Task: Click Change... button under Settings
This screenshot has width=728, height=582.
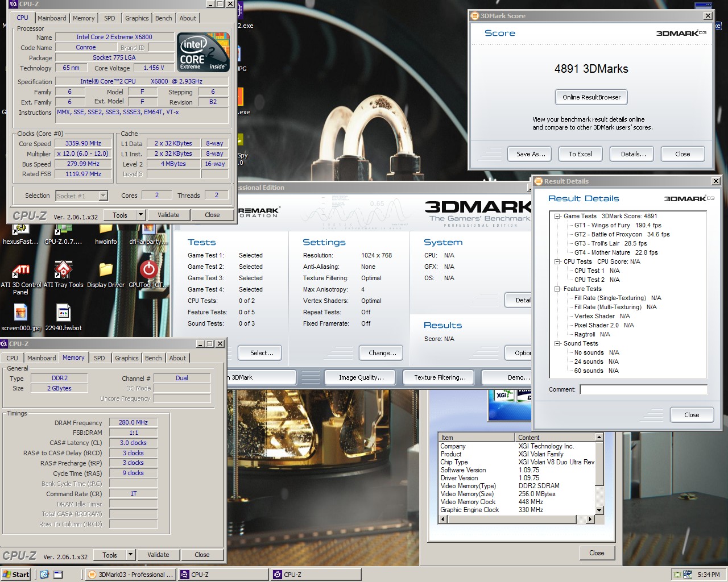Action: pos(382,353)
